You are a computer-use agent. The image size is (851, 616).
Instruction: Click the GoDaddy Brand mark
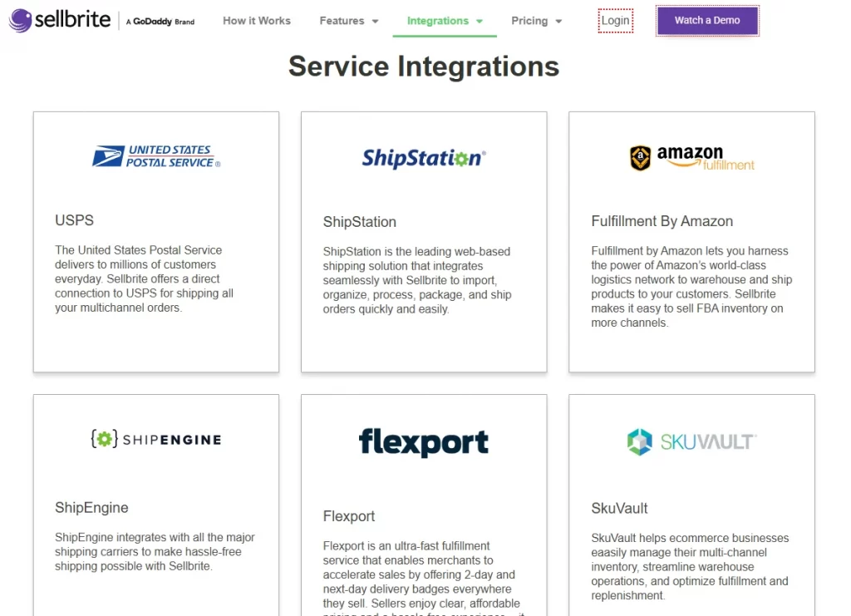click(160, 22)
